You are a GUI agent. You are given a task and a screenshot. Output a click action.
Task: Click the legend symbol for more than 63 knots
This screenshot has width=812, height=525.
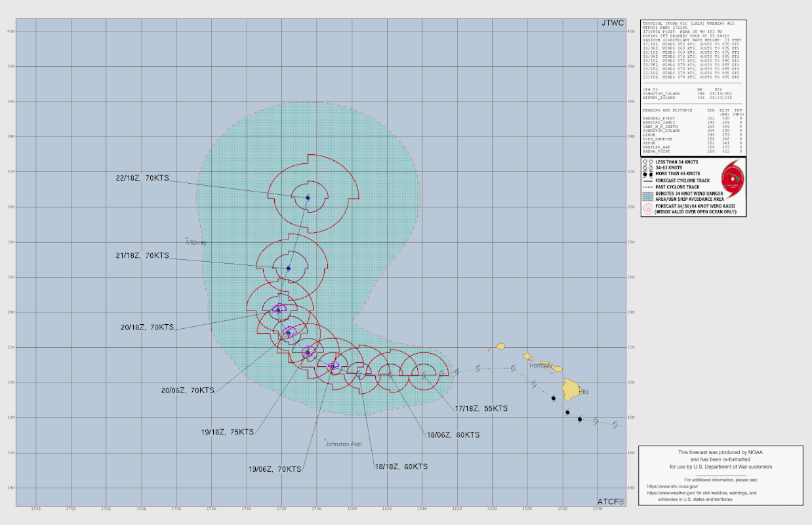pos(648,174)
